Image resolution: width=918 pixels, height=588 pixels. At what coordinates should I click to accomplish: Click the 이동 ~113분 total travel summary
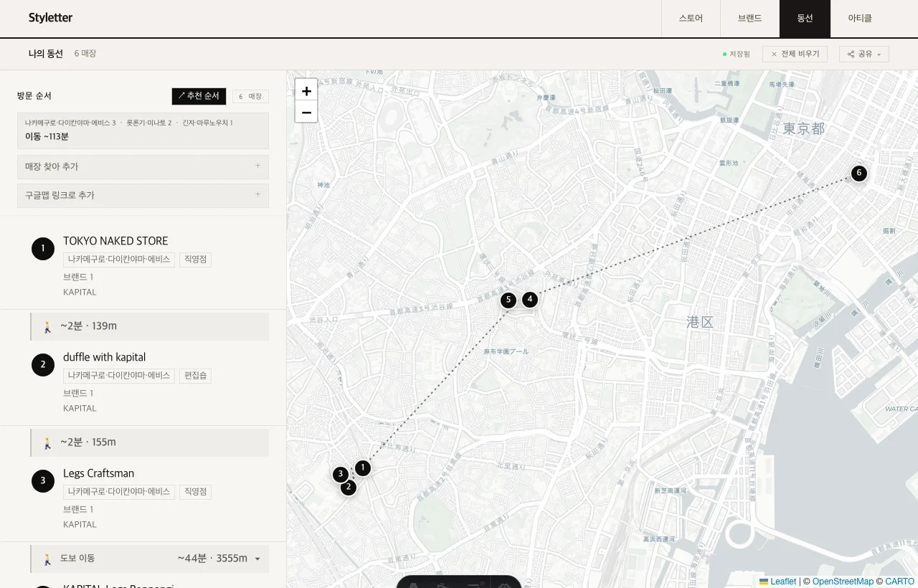pos(47,136)
